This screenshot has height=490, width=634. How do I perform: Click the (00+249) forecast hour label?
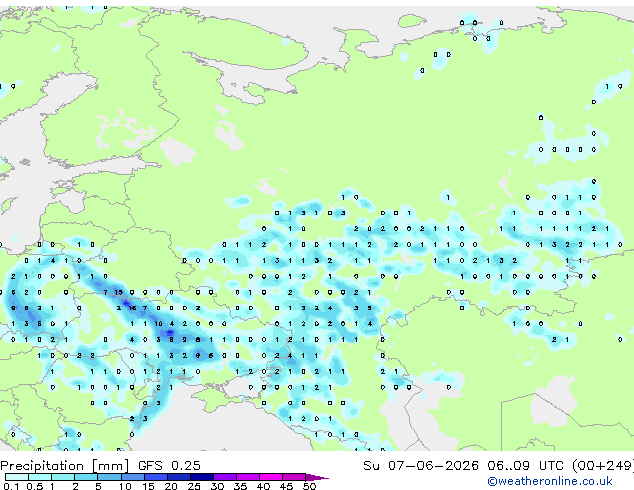pos(602,466)
